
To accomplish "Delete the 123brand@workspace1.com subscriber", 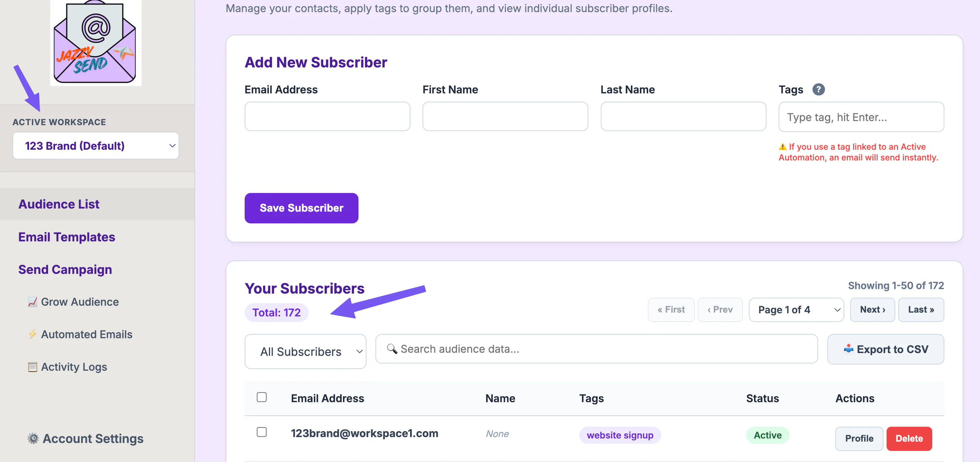I will (x=909, y=438).
